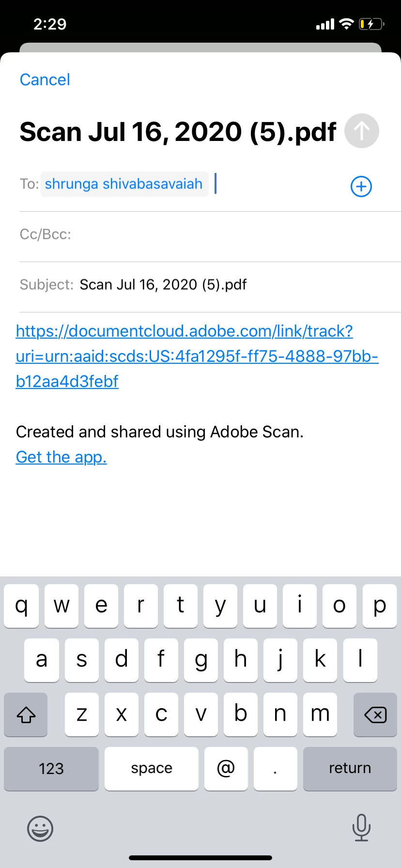
Task: Toggle the shift key on keyboard
Action: pos(26,714)
